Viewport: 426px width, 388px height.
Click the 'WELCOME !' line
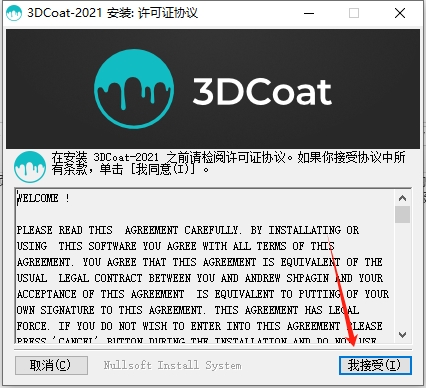(43, 198)
